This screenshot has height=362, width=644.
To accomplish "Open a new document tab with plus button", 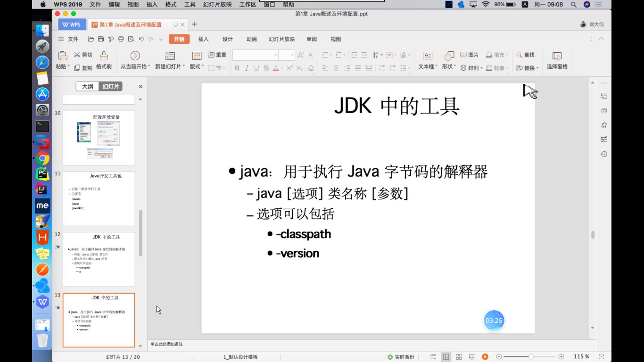I will (x=193, y=24).
